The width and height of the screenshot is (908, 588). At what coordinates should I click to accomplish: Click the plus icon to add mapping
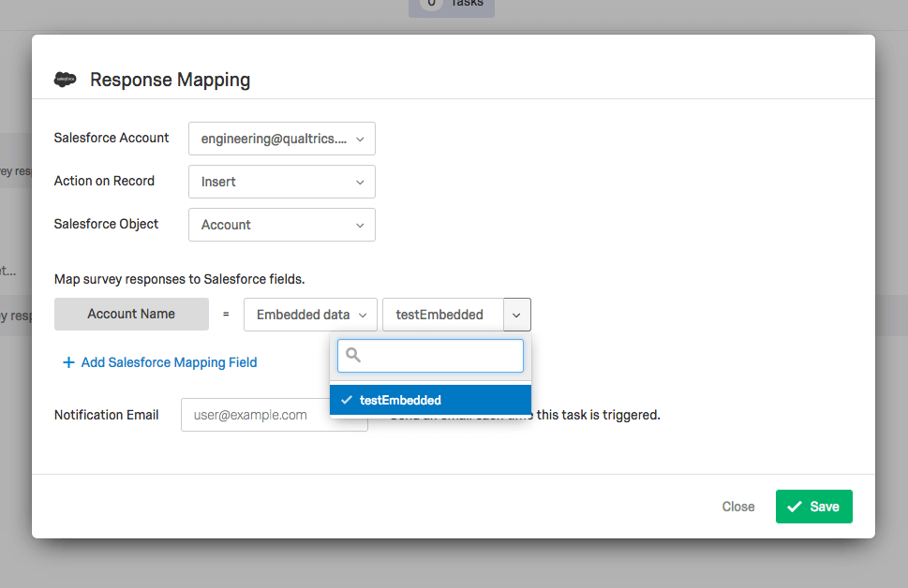click(x=68, y=362)
